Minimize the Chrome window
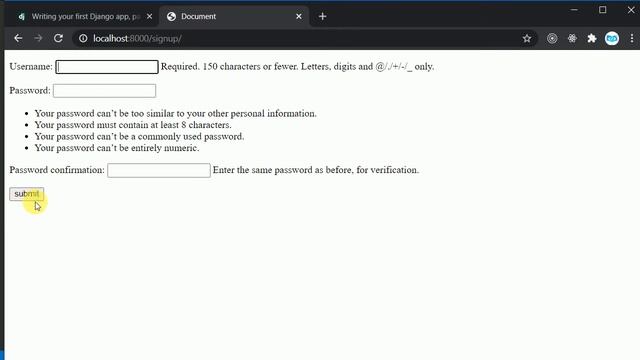The width and height of the screenshot is (640, 360). pyautogui.click(x=574, y=9)
